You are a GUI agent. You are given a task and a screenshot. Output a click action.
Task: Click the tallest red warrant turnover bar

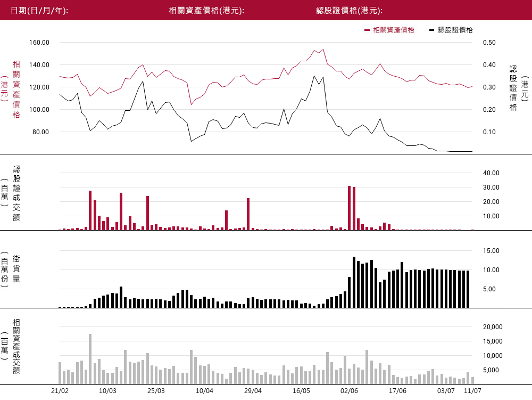click(350, 208)
